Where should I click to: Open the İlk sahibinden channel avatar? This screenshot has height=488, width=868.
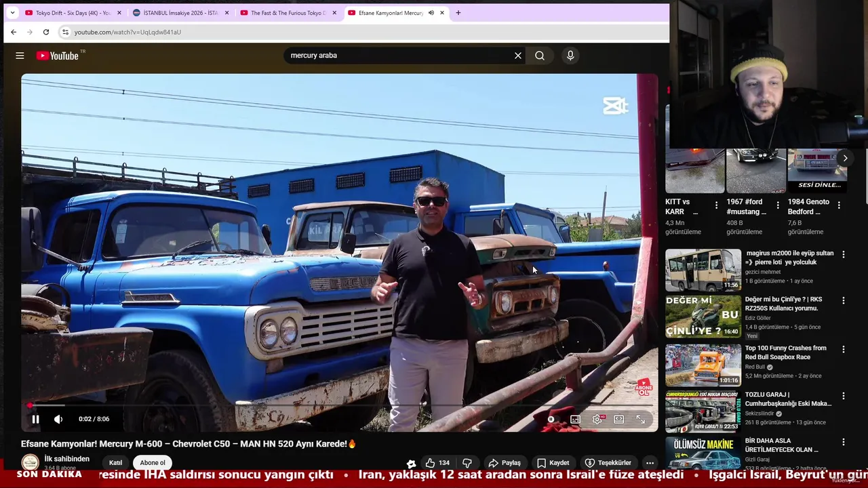[30, 462]
